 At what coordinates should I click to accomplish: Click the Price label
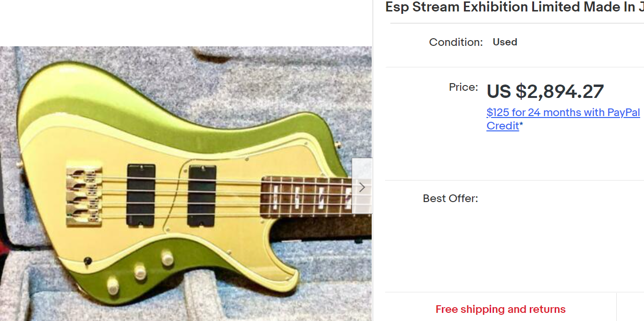click(x=463, y=87)
